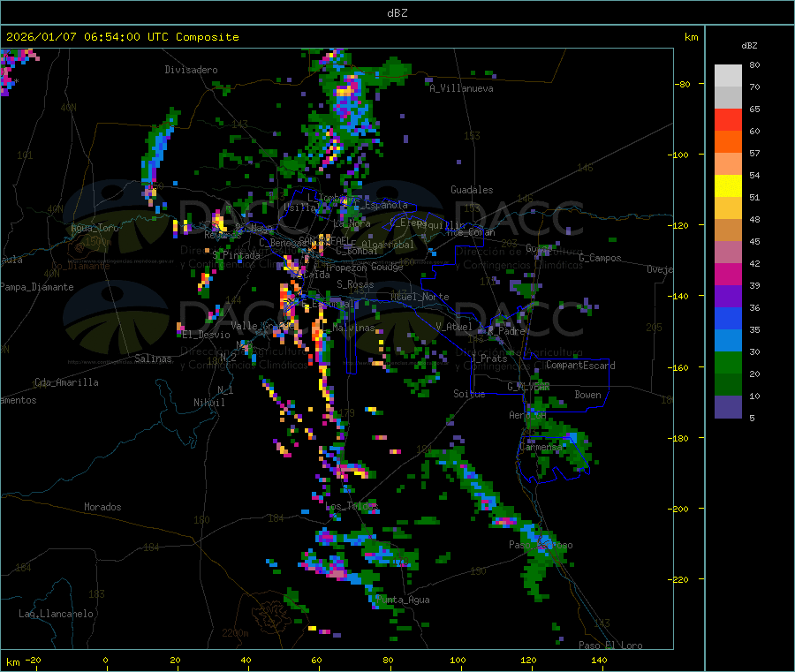
Task: Click the '60' tick on the horizontal km axis
Action: pos(316,660)
